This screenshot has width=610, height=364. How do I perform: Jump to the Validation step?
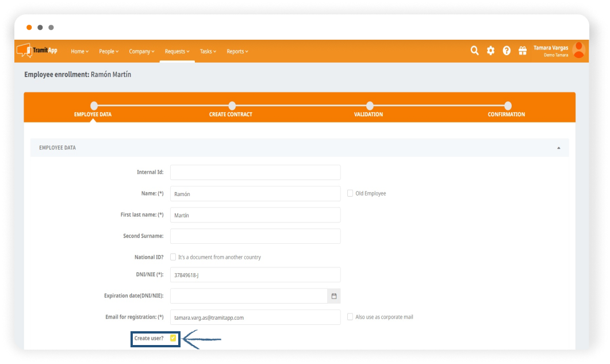coord(370,106)
